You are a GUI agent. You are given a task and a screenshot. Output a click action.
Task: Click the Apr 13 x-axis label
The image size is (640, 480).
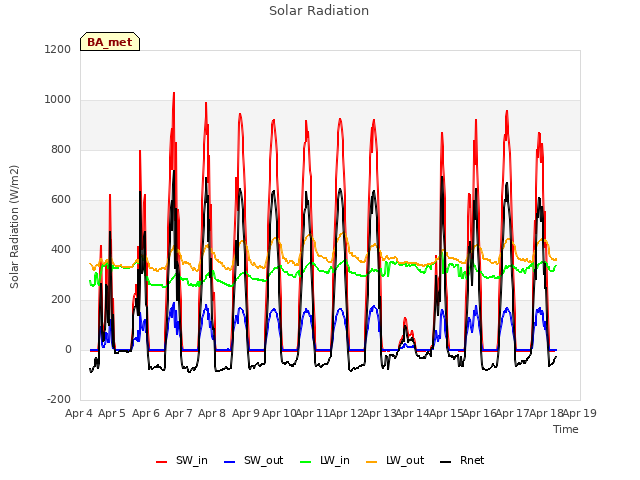point(379,413)
